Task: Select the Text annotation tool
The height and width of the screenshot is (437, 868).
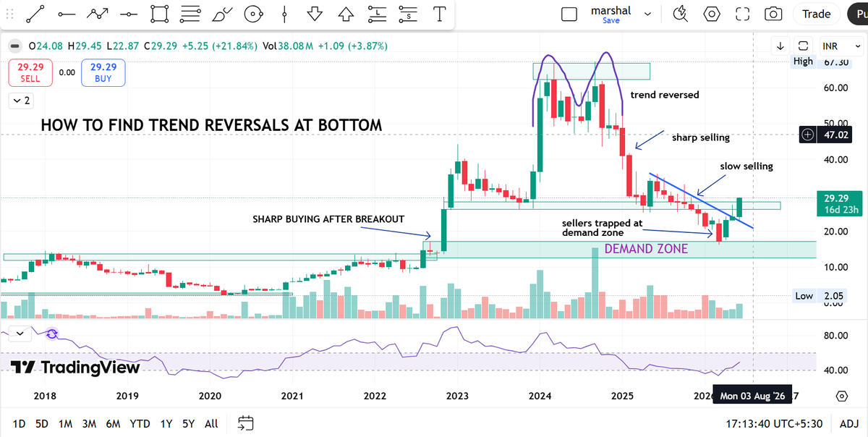Action: pyautogui.click(x=438, y=14)
